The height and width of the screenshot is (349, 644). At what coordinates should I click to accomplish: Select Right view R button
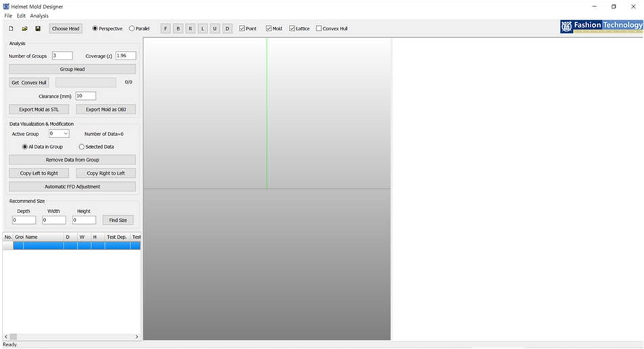click(190, 28)
